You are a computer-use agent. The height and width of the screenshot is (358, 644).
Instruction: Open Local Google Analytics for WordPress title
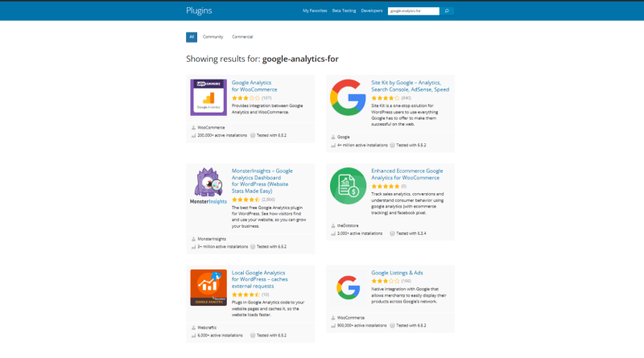pyautogui.click(x=259, y=279)
